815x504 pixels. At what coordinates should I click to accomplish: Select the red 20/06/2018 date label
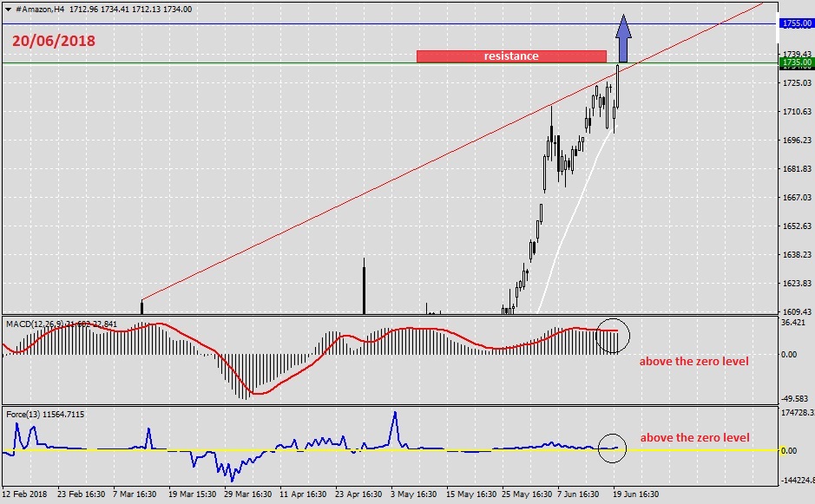54,41
